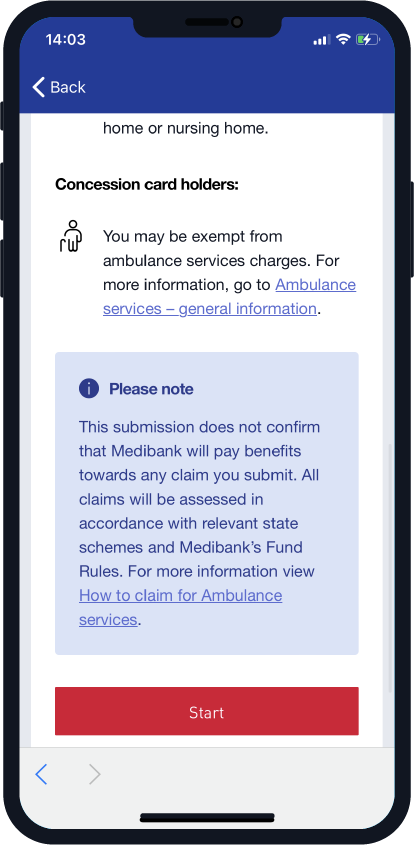Viewport: 414px width, 845px height.
Task: Click the vertical scrollbar on the right
Action: coord(390,569)
